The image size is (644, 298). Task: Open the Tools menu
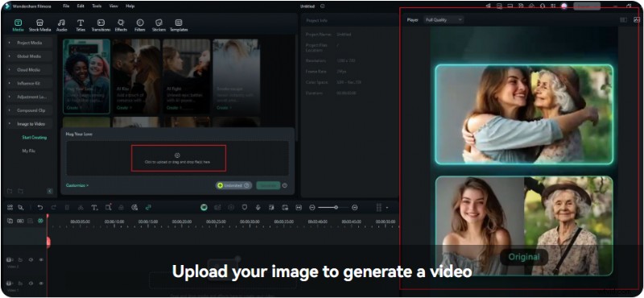pos(97,6)
